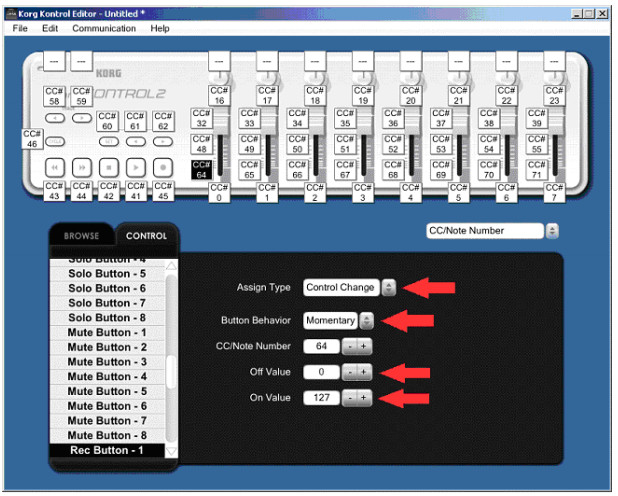The image size is (618, 496).
Task: Decrease Off Value with minus button
Action: (350, 372)
